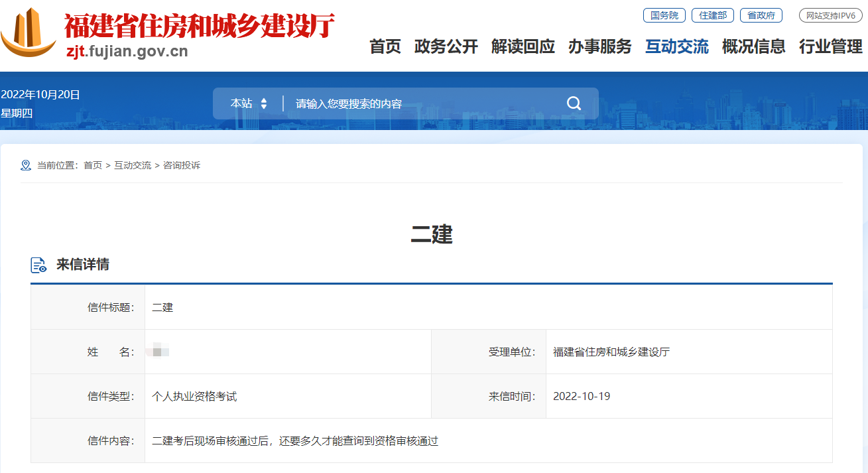Viewport: 868px width, 473px height.
Task: Open the 互动交流 navigation menu
Action: (676, 47)
